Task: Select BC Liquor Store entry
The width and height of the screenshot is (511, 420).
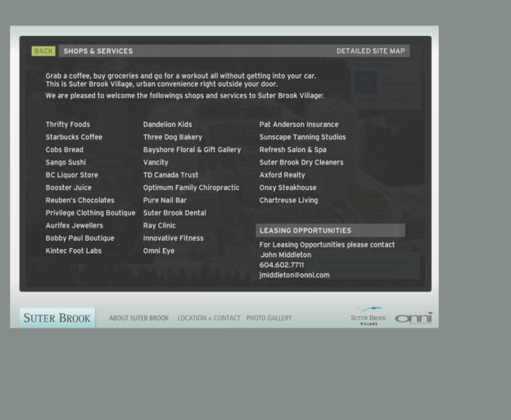Action: tap(72, 175)
